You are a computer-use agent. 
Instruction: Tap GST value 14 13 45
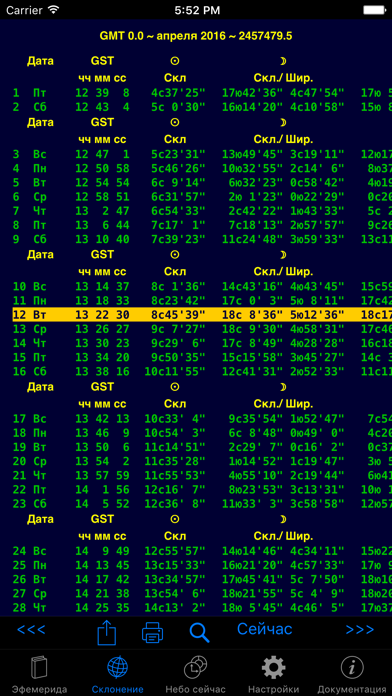pos(103,566)
